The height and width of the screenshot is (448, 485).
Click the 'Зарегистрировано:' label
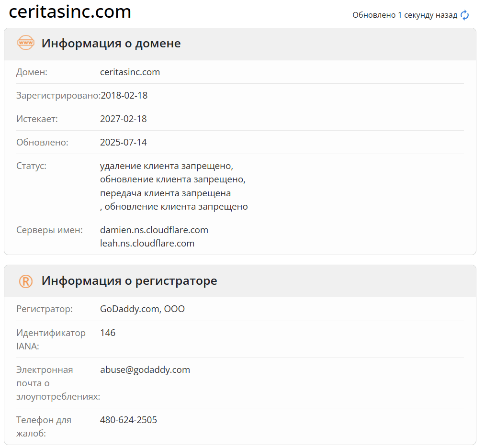click(x=58, y=96)
